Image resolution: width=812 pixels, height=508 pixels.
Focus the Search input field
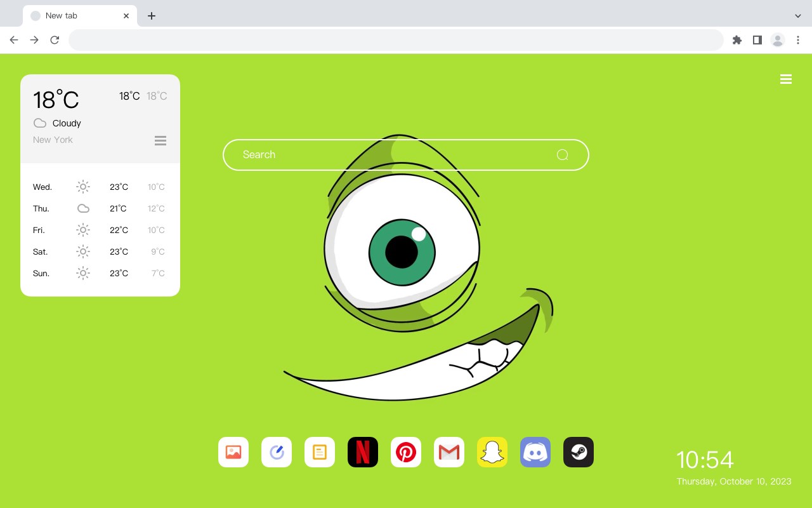406,155
